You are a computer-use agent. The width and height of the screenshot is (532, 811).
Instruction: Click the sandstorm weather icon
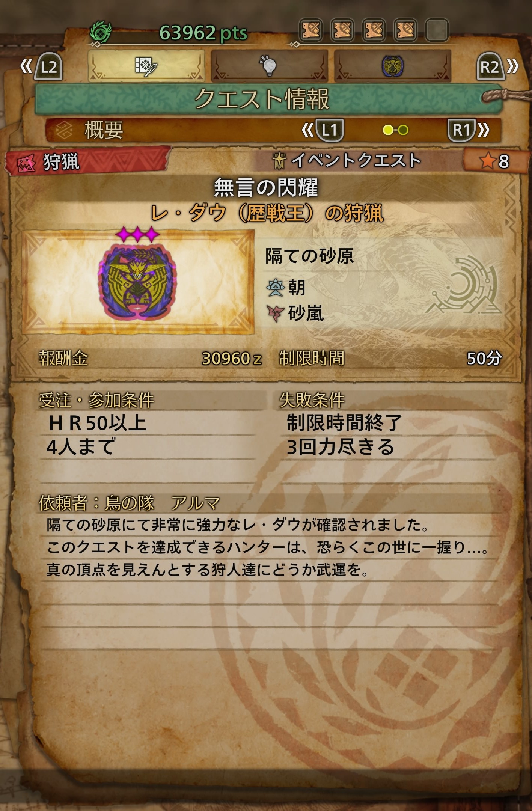pos(275,313)
